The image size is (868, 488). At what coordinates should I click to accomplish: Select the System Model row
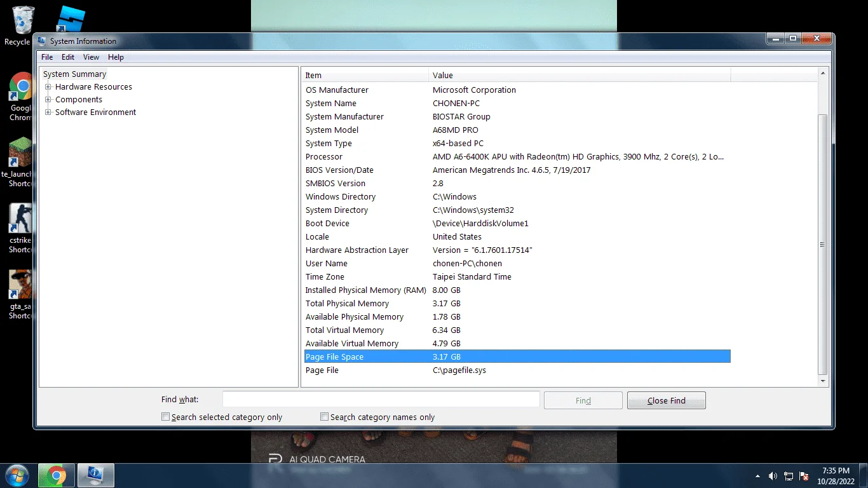(517, 130)
